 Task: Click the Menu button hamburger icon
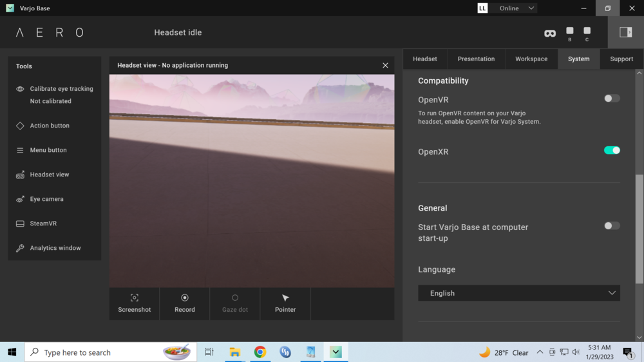[20, 150]
